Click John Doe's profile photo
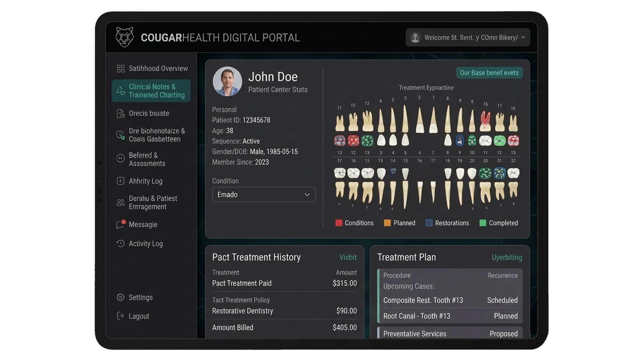The height and width of the screenshot is (362, 644). [227, 81]
